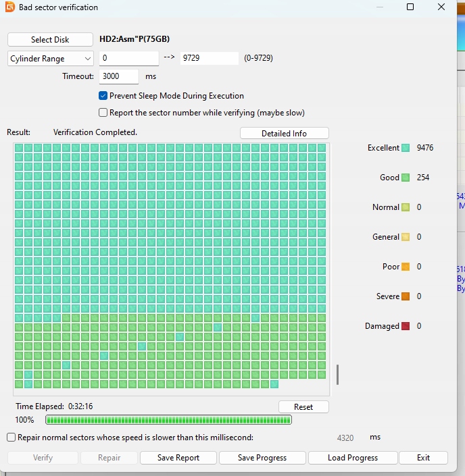Toggle Repair normal sectors slower than checkbox

pos(11,438)
